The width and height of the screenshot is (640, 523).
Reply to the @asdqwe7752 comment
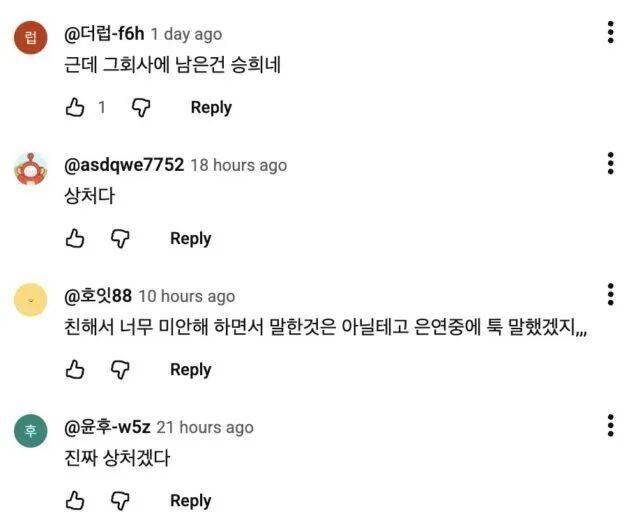tap(190, 238)
